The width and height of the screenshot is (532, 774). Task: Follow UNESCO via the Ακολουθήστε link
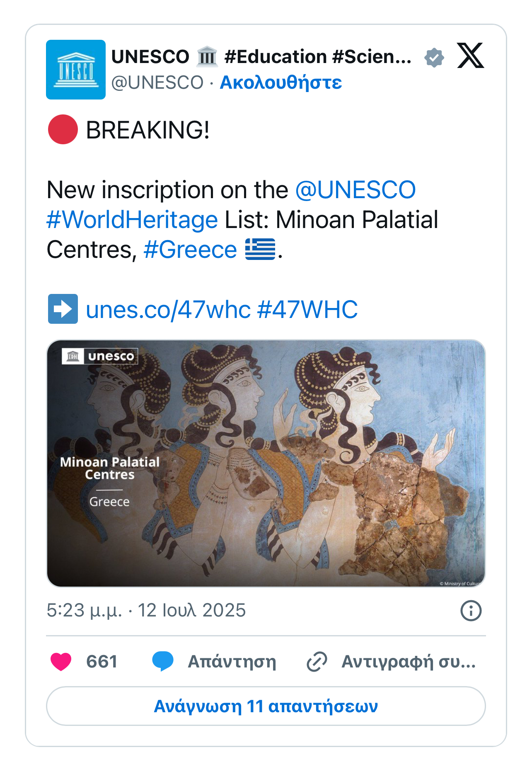(x=281, y=82)
